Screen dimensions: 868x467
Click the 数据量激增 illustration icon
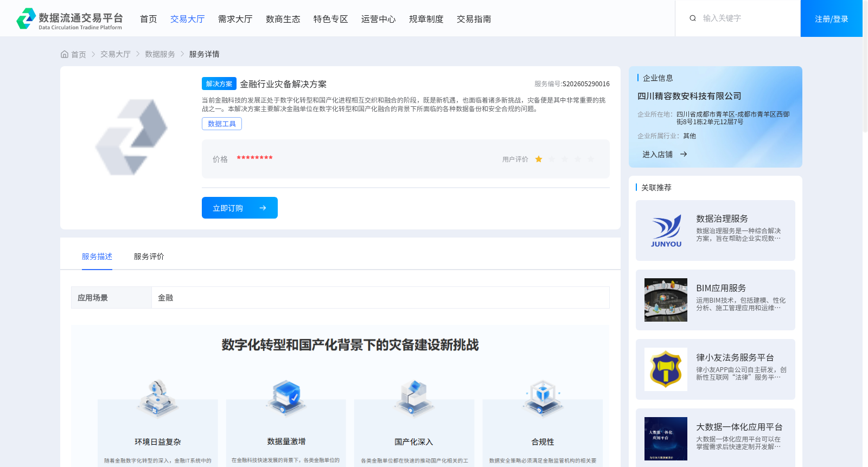[x=286, y=398]
